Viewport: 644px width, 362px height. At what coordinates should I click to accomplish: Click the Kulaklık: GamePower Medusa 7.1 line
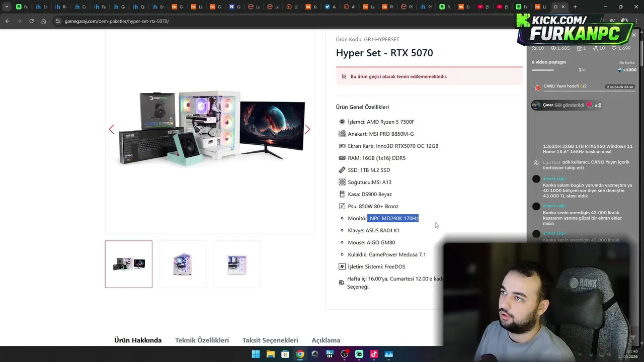[387, 254]
